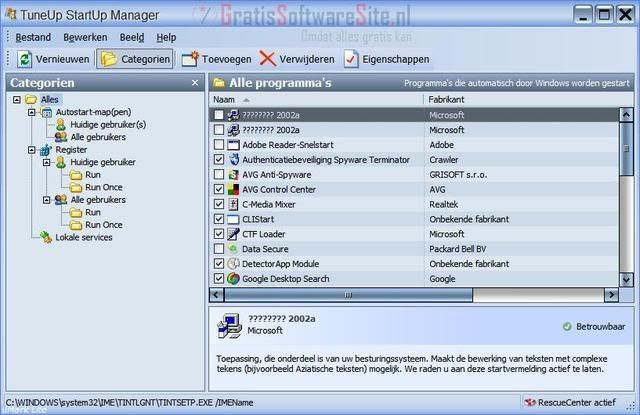640x415 pixels.
Task: Select Huidige gebruiker(s) user icon
Action: point(61,124)
